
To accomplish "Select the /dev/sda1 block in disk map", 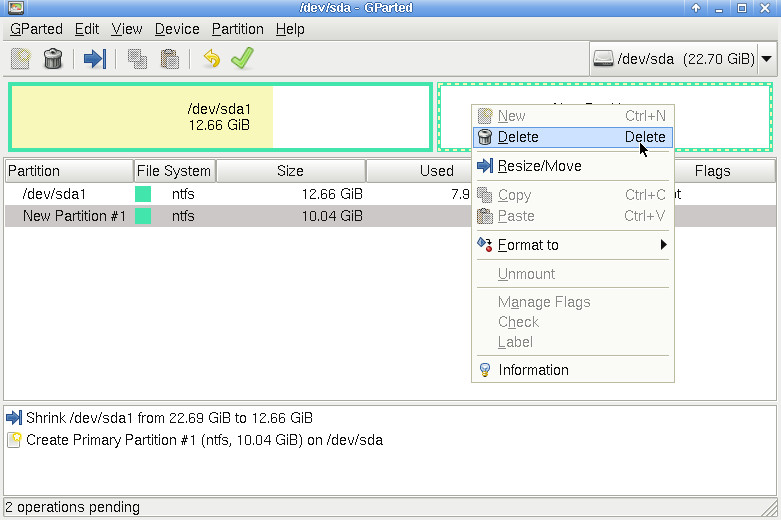I will pyautogui.click(x=220, y=117).
